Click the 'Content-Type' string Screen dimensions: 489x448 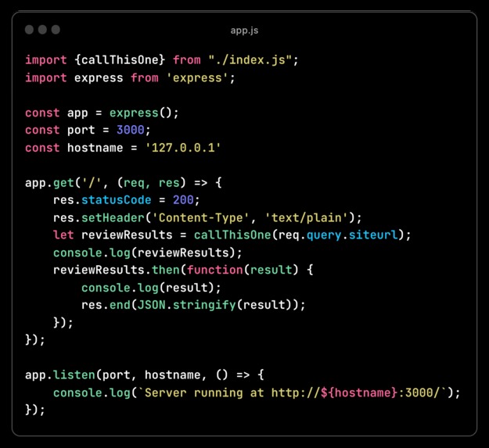pos(200,217)
